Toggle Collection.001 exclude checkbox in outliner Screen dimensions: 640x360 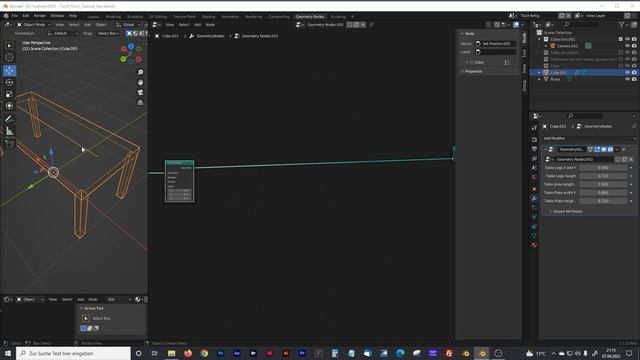[621, 39]
